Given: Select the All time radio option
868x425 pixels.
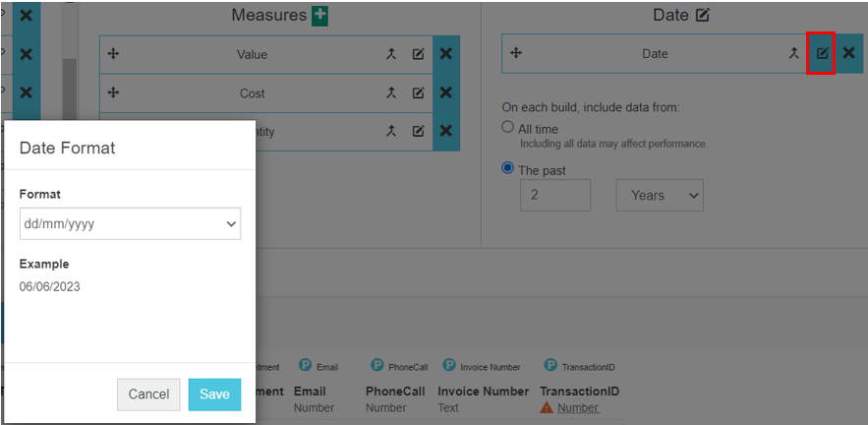Looking at the screenshot, I should point(507,128).
